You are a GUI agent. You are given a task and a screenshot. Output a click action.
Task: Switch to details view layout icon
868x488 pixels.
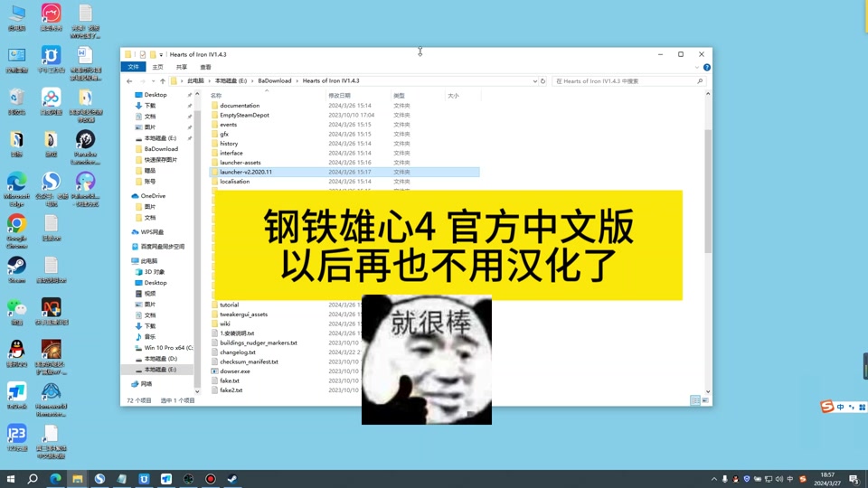click(x=695, y=400)
